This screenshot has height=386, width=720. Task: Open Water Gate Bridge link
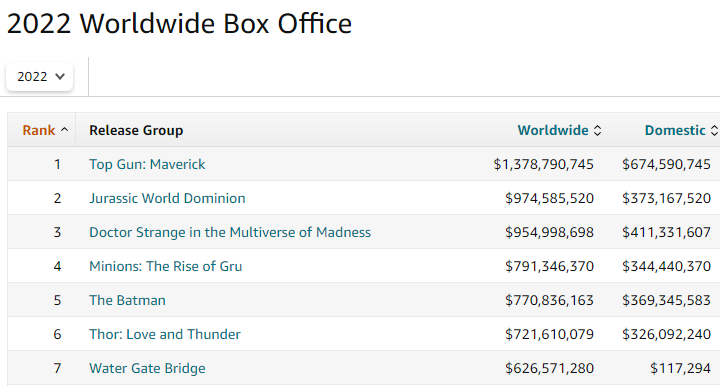[147, 368]
